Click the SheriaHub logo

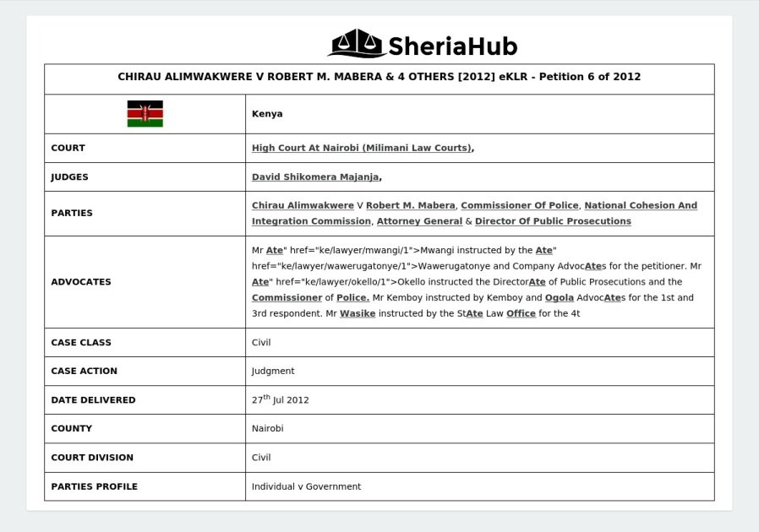[x=423, y=47]
